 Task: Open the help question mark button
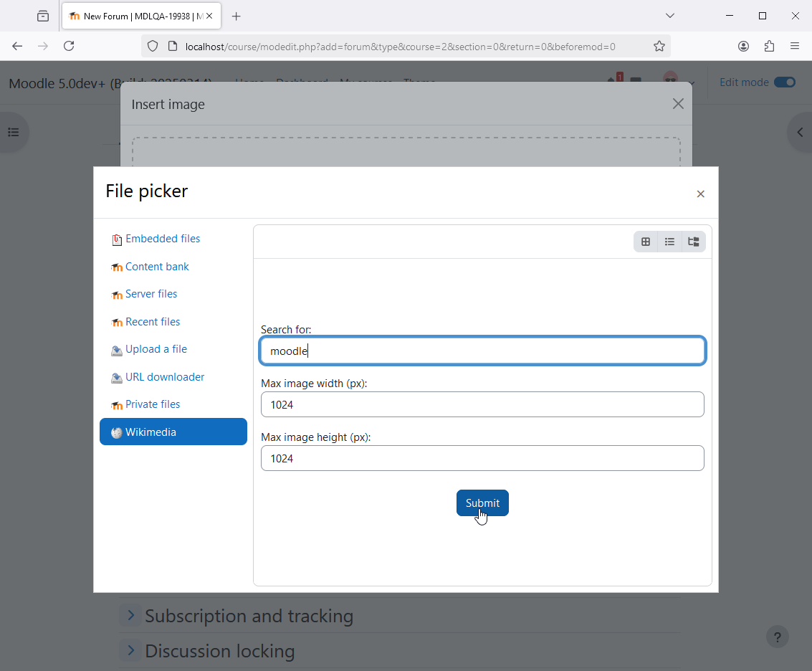[777, 637]
